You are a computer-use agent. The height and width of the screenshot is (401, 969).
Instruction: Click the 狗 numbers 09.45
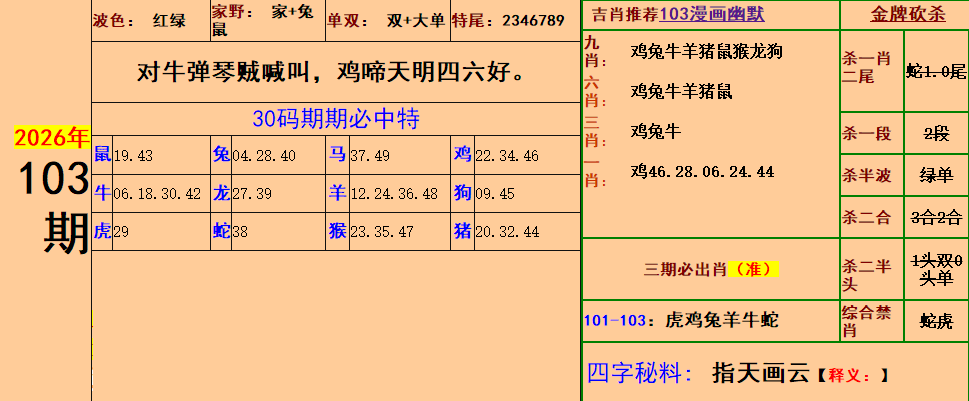(x=494, y=194)
